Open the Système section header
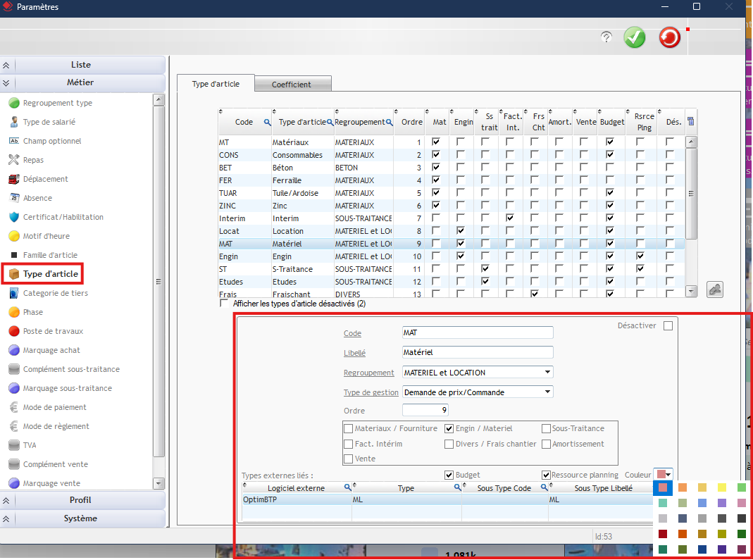This screenshot has width=753, height=560. 81,518
